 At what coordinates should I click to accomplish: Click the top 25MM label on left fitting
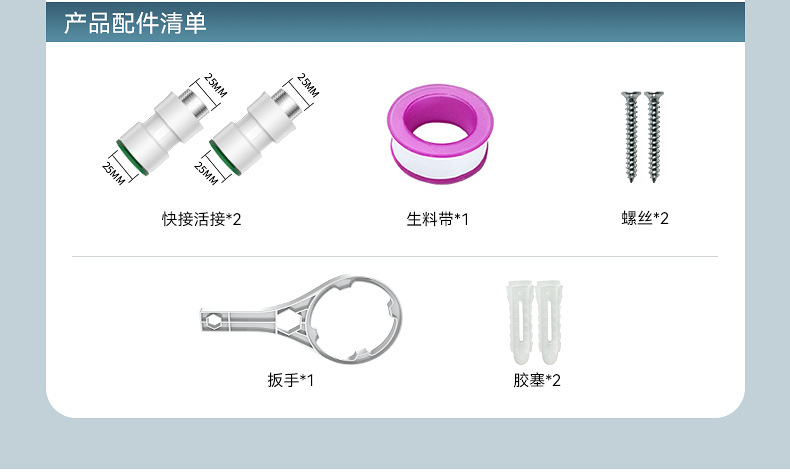pyautogui.click(x=216, y=85)
